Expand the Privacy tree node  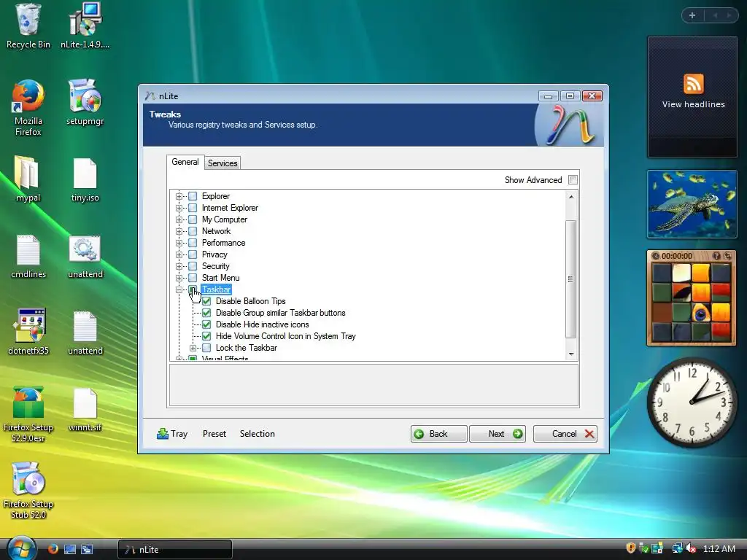click(x=179, y=254)
